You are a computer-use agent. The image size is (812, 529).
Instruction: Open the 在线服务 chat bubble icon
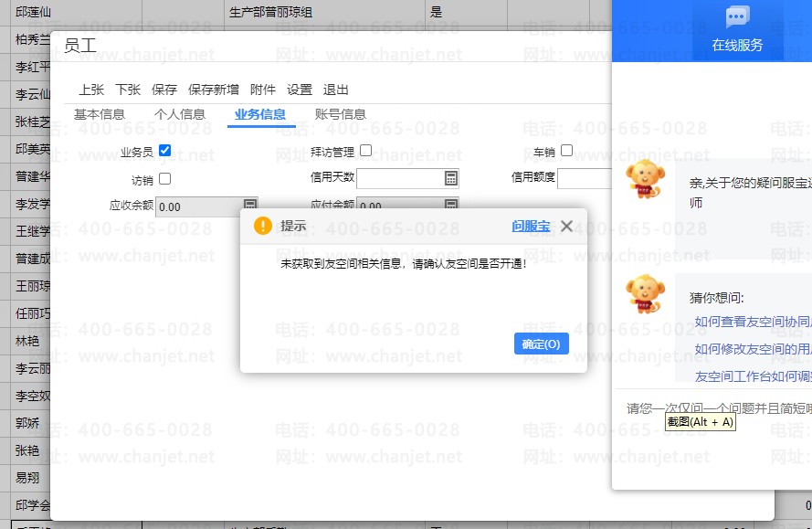737,17
